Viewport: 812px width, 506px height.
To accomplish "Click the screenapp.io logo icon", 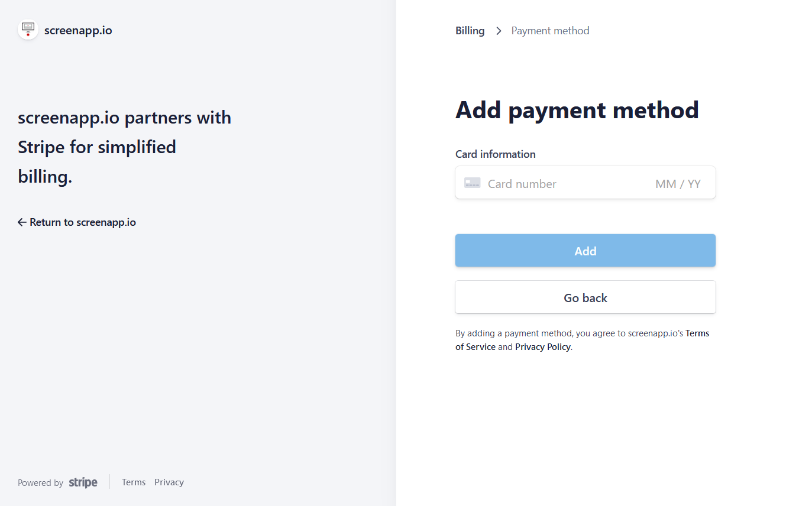I will tap(28, 30).
